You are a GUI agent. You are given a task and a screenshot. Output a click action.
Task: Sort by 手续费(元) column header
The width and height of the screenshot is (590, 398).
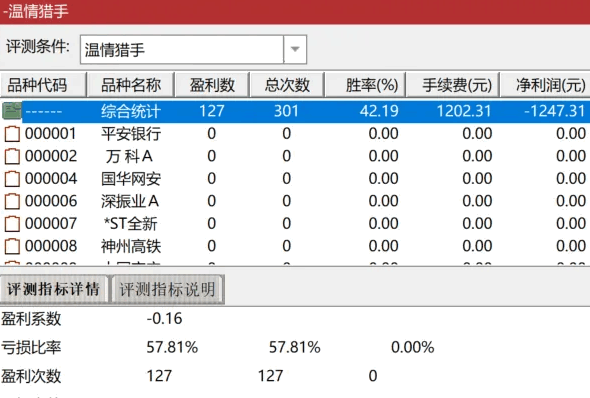click(453, 85)
